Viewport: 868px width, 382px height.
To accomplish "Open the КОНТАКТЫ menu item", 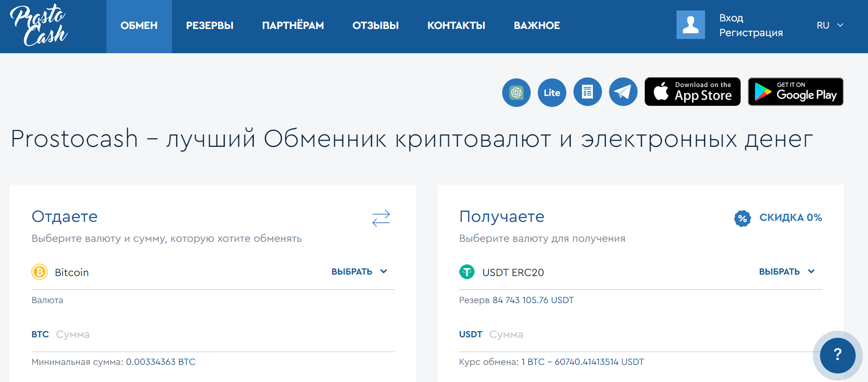I will 457,26.
